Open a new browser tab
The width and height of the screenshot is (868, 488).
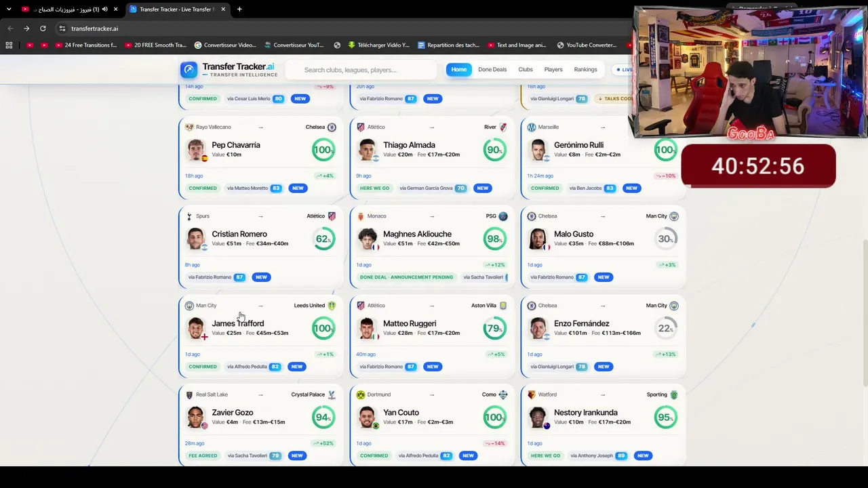[x=239, y=9]
